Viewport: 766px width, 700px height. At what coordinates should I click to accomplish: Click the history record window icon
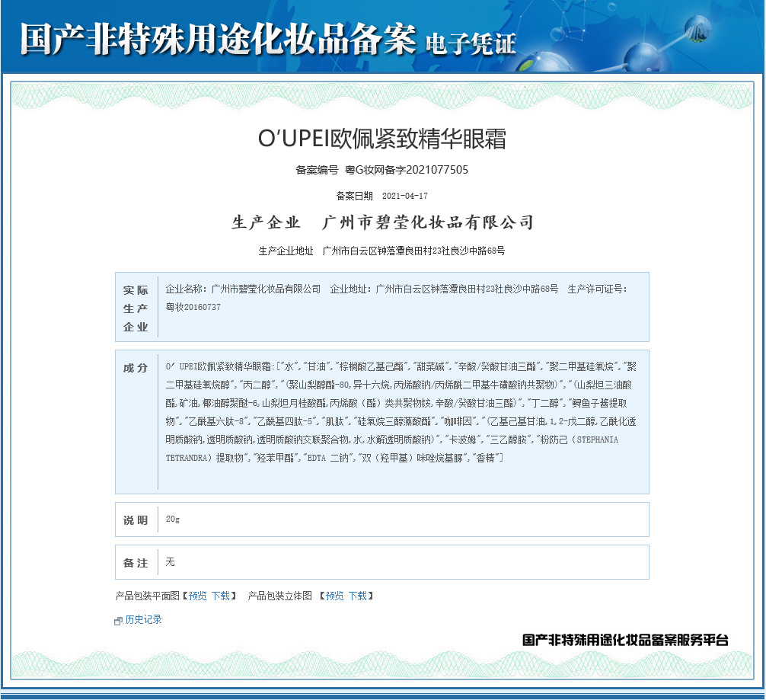[118, 621]
